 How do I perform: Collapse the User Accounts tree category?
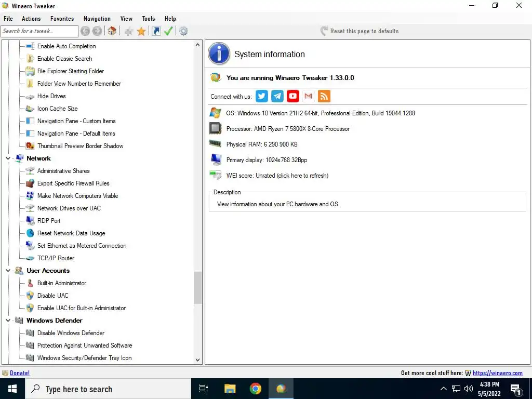tap(8, 271)
